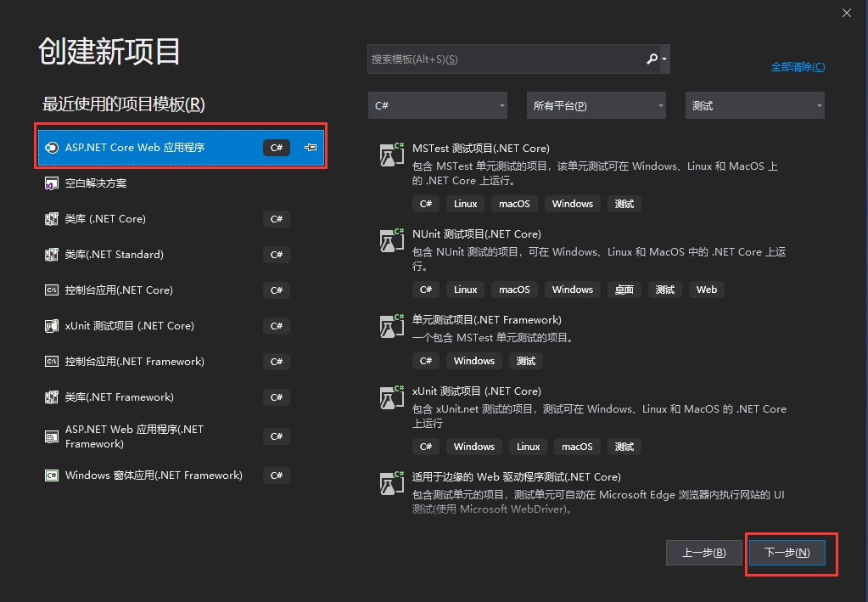The image size is (868, 602).
Task: Choose NUnit 测试项目(.NET Core) title
Action: coord(477,234)
